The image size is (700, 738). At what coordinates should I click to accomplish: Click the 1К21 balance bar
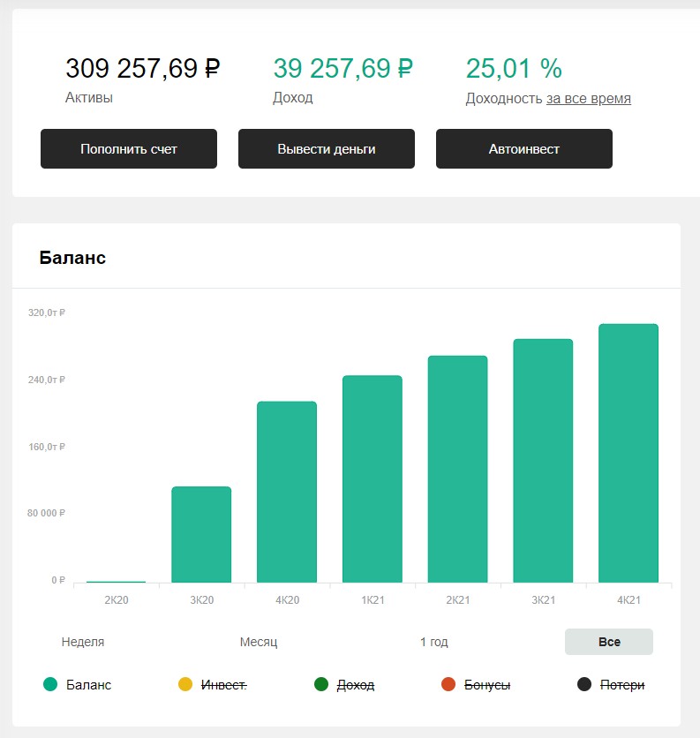point(373,478)
